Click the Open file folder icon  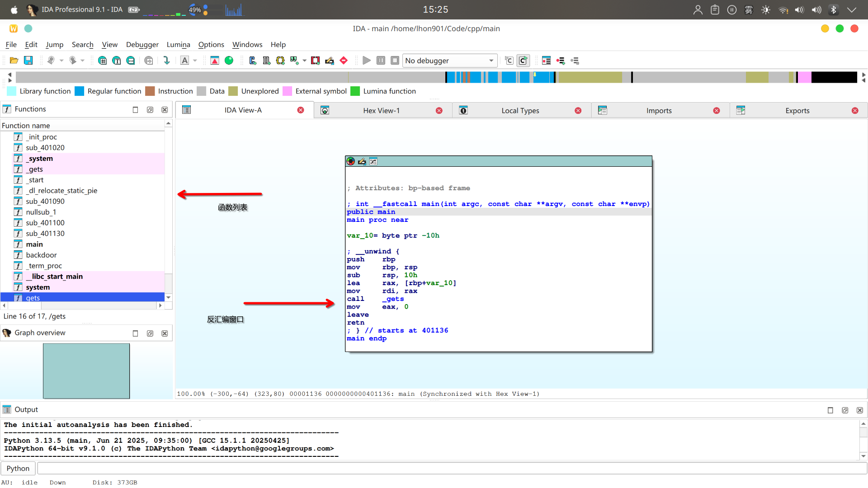click(x=14, y=61)
